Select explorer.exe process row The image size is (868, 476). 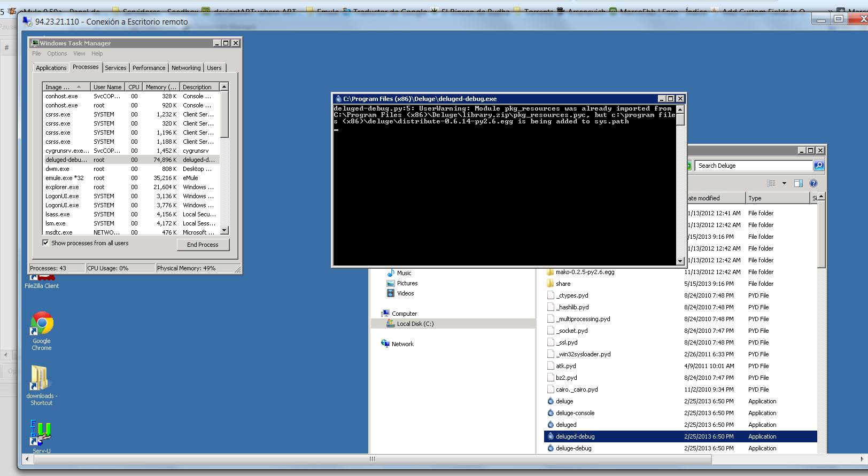click(x=131, y=187)
